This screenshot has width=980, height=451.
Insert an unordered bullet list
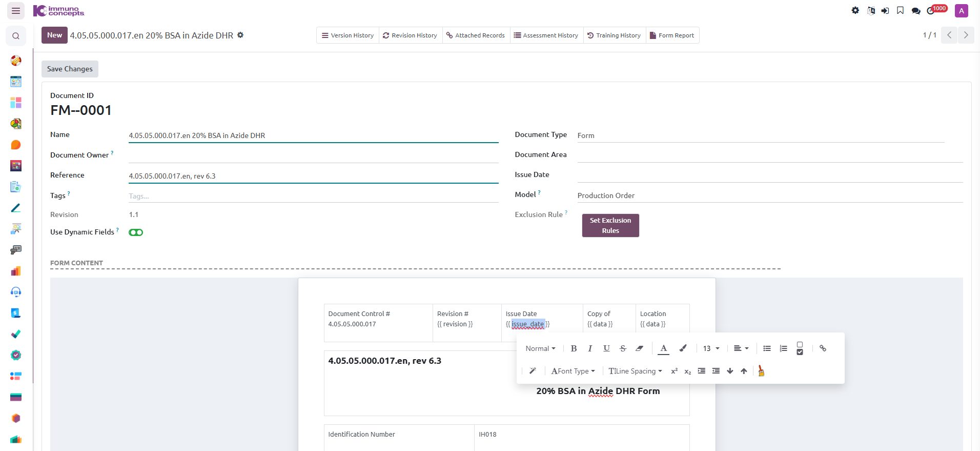[x=767, y=348]
